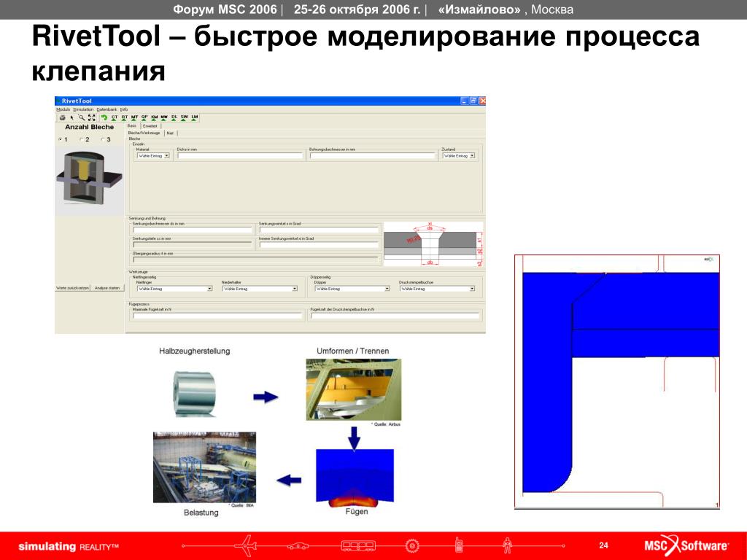The image size is (747, 560).
Task: Click the Innerer Senkungswinkel field
Action: 319,245
